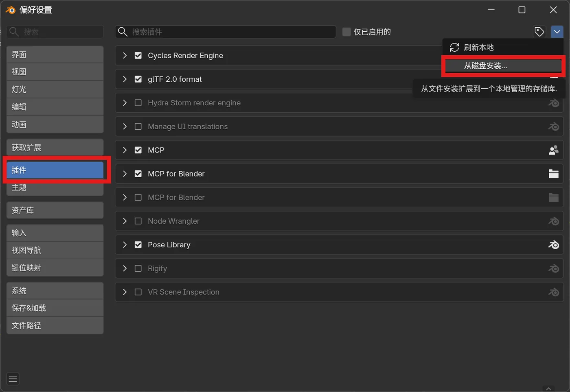This screenshot has height=392, width=570.
Task: Go to the 编辑 preferences tab
Action: pyautogui.click(x=55, y=107)
